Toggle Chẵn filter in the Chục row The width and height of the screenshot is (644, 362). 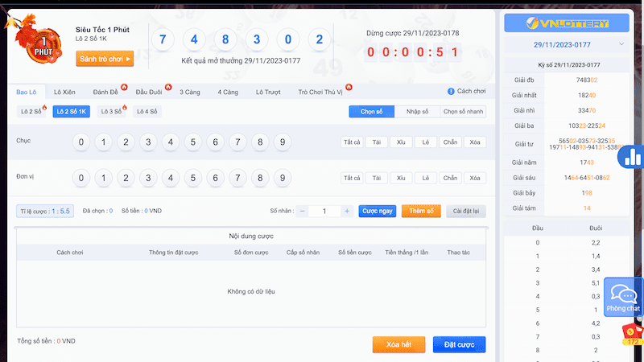[450, 142]
